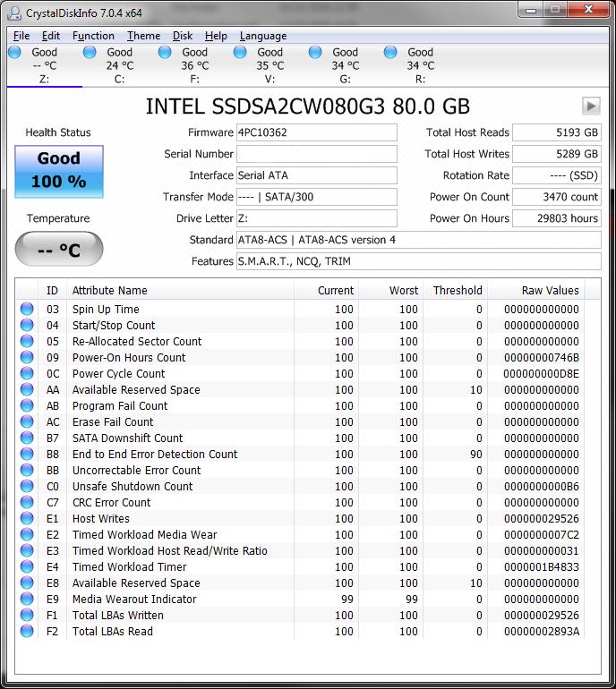Open the Disk menu
Image resolution: width=616 pixels, height=689 pixels.
[183, 36]
